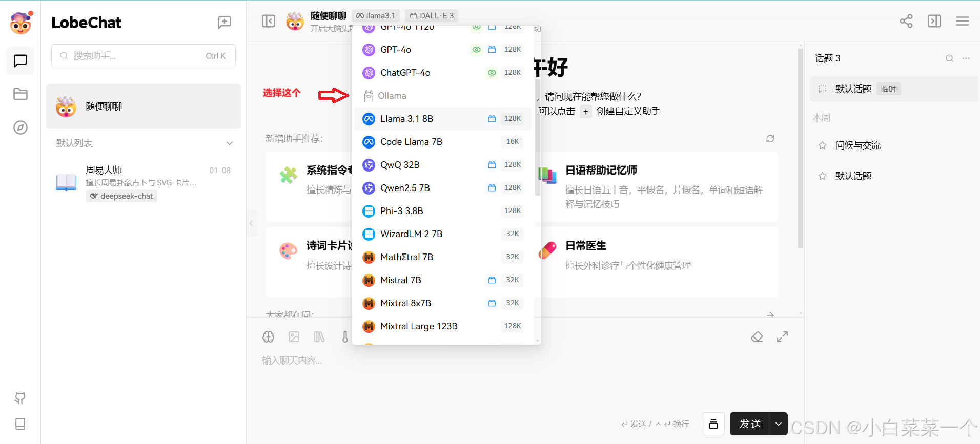Open the 问候与交流 topic
The image size is (980, 444).
click(894, 145)
